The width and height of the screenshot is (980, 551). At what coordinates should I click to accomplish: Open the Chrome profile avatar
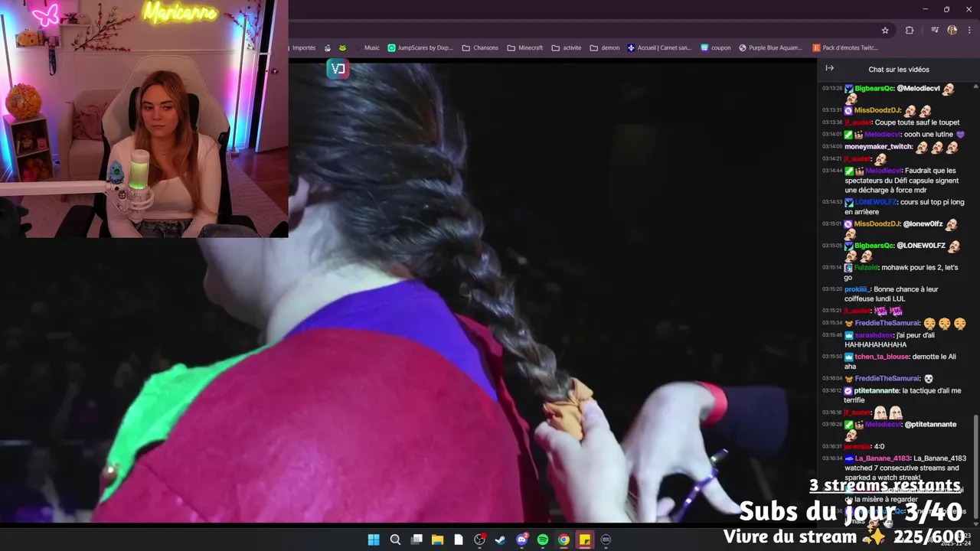[952, 30]
